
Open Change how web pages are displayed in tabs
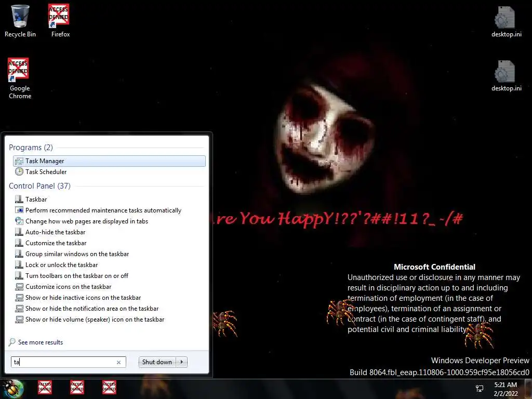109,221
